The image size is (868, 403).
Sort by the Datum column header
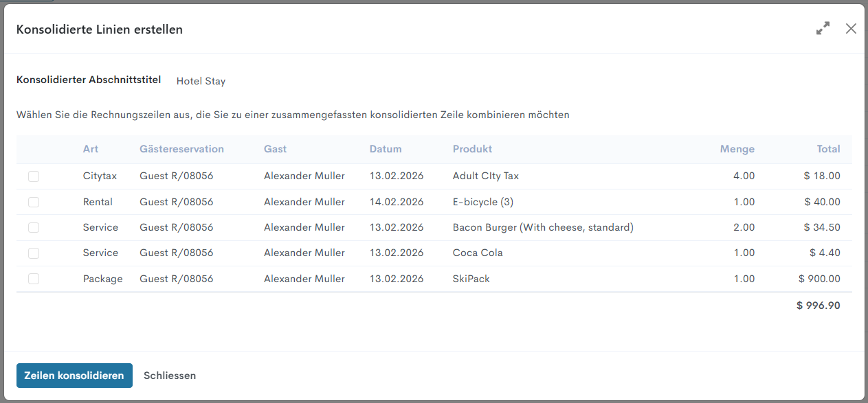point(386,149)
